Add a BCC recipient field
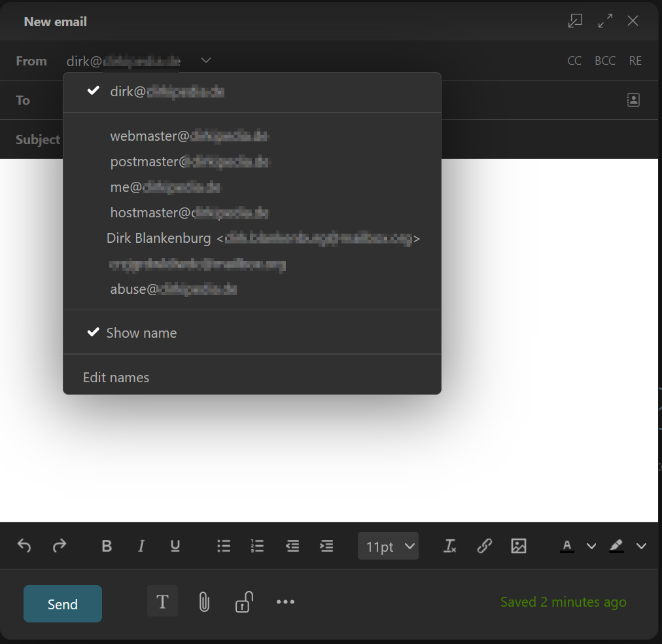The image size is (662, 644). (x=605, y=61)
